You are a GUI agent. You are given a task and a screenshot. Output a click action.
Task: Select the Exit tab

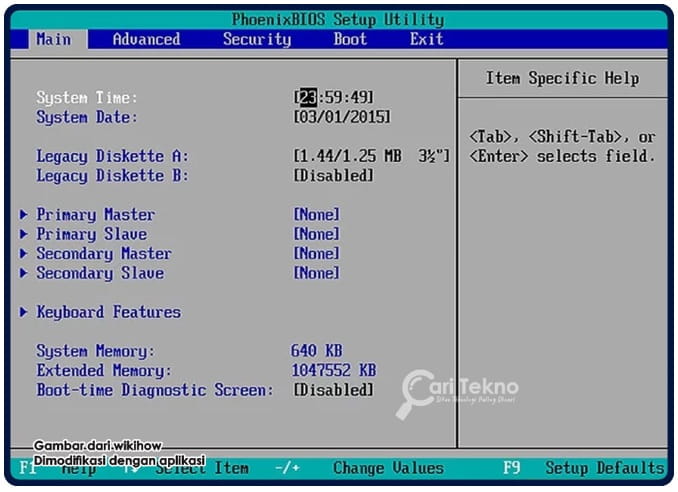[426, 39]
